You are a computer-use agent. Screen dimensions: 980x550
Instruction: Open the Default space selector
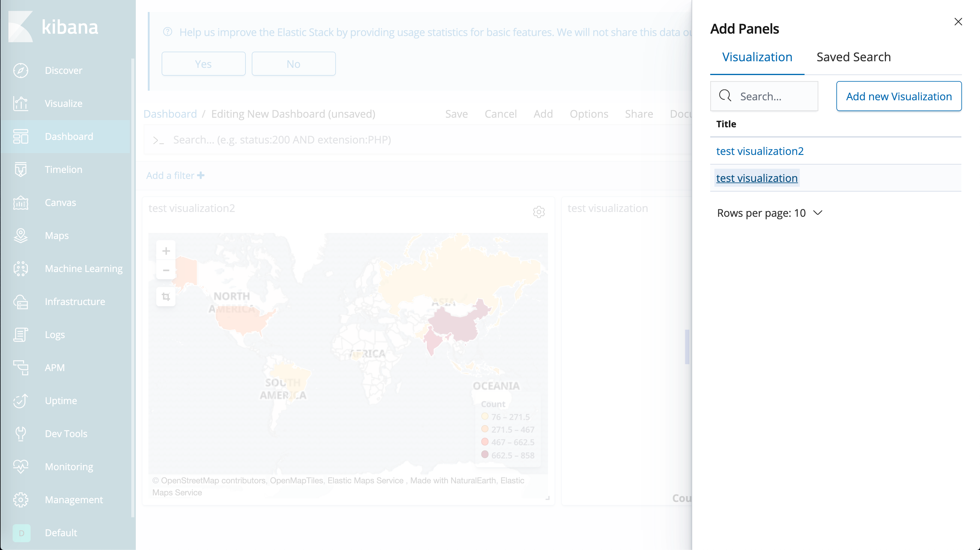click(x=22, y=533)
